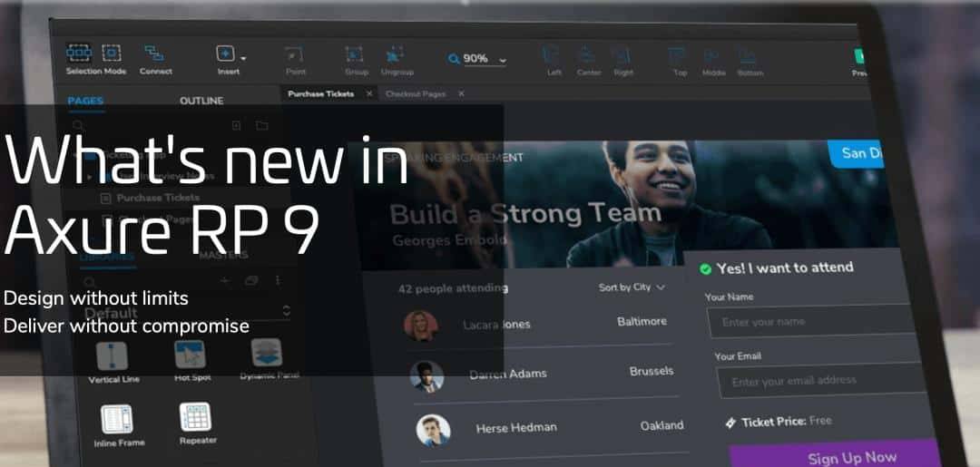Open the Sort by City dropdown
Viewport: 980px width, 467px height.
click(632, 287)
